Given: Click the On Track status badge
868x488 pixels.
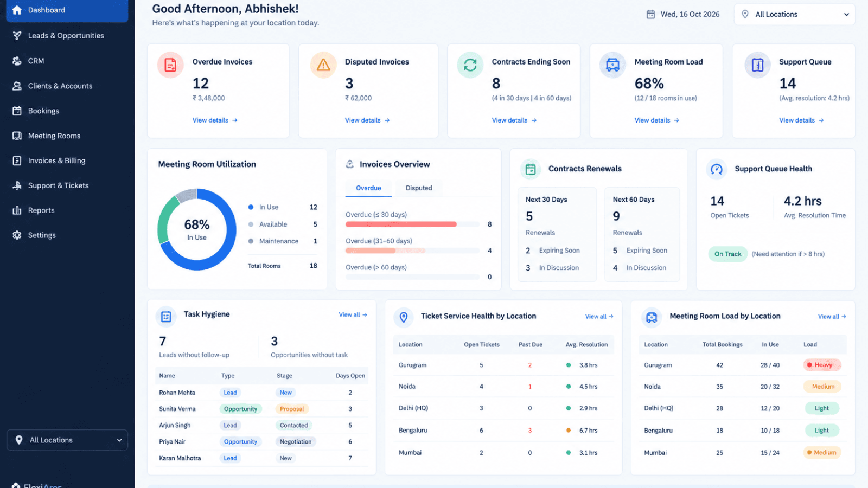Looking at the screenshot, I should point(727,254).
